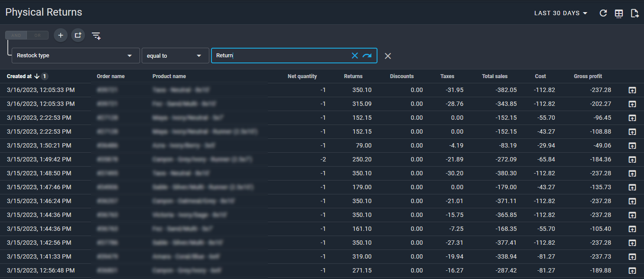Apply the filter with the arrow icon
Image resolution: width=644 pixels, height=279 pixels.
(367, 56)
